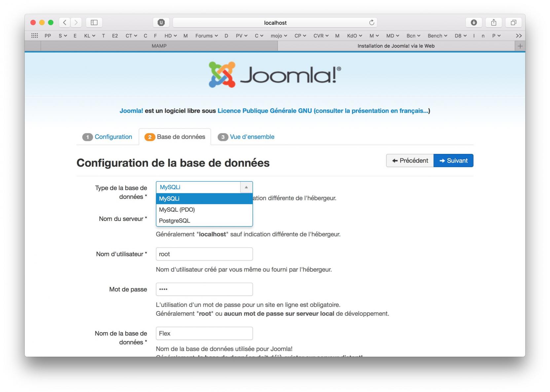
Task: Click the Précédent button
Action: tap(410, 160)
